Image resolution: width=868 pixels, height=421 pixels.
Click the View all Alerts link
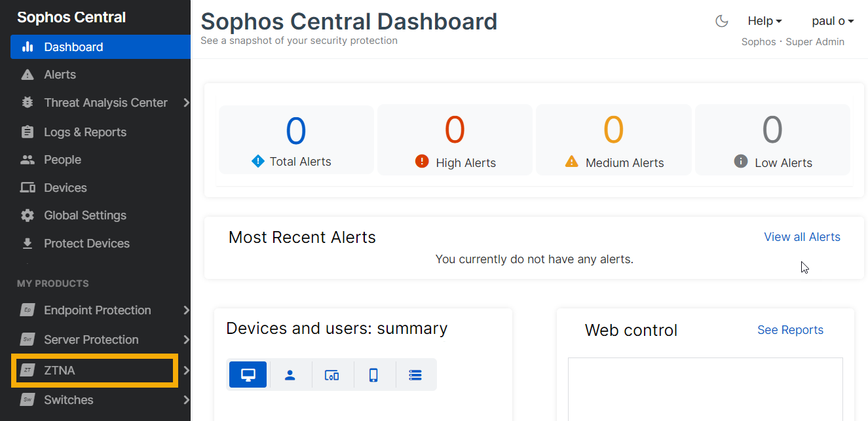pyautogui.click(x=802, y=237)
